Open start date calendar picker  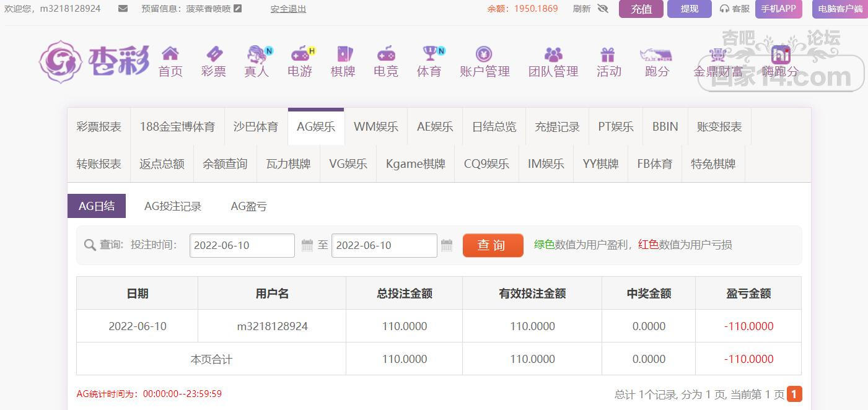307,245
